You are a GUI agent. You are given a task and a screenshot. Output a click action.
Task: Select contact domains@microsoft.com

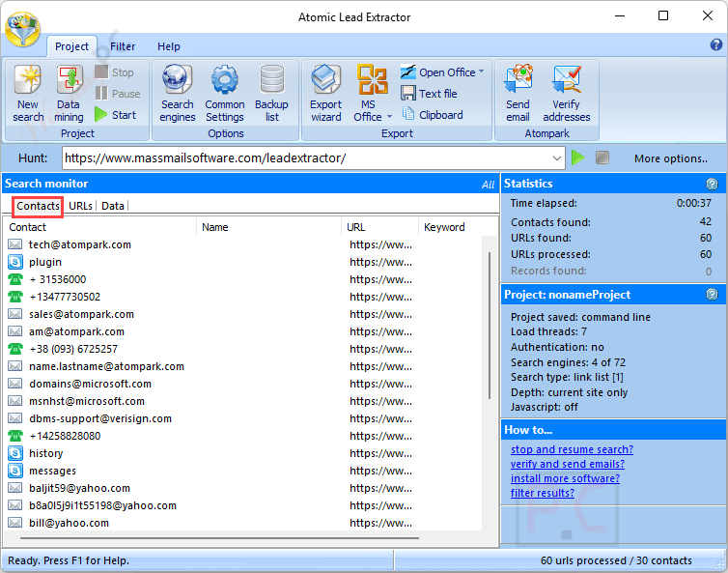pos(243,384)
